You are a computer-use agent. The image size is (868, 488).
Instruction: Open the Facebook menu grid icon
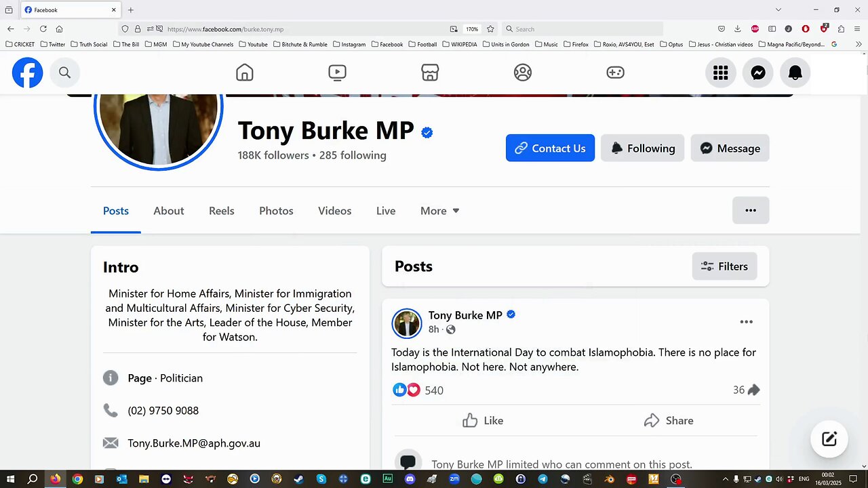point(721,73)
